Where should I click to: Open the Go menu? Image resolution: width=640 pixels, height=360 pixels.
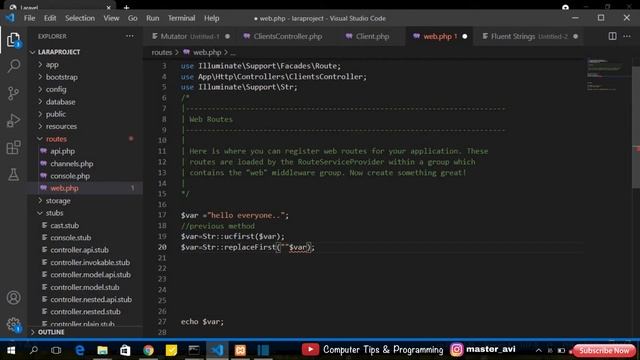(x=132, y=18)
